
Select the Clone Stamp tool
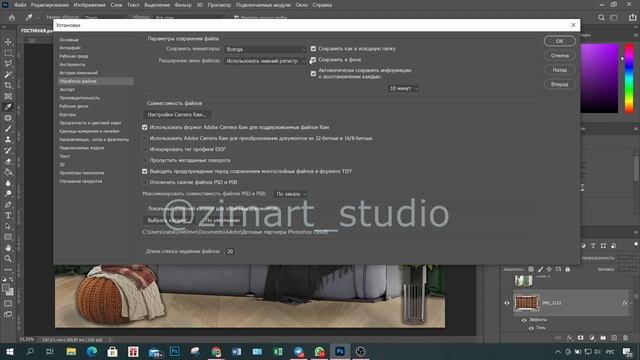click(x=8, y=140)
